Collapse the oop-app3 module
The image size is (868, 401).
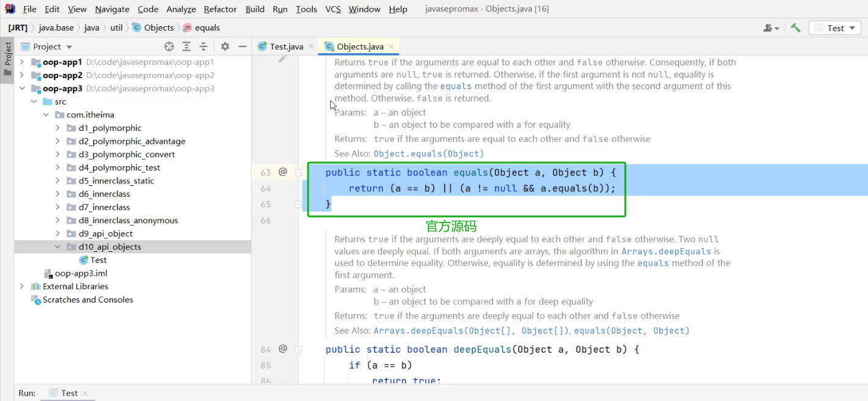coord(22,89)
